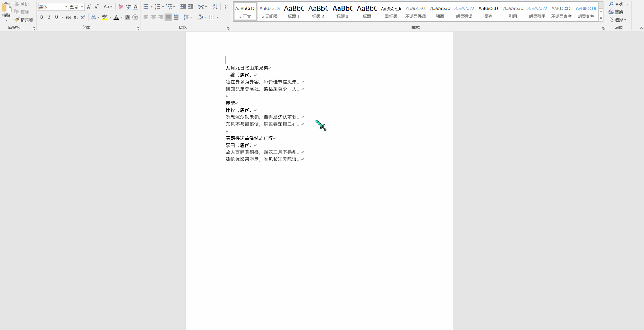644x330 pixels.
Task: Open the Select (选择) dropdown
Action: coord(618,20)
